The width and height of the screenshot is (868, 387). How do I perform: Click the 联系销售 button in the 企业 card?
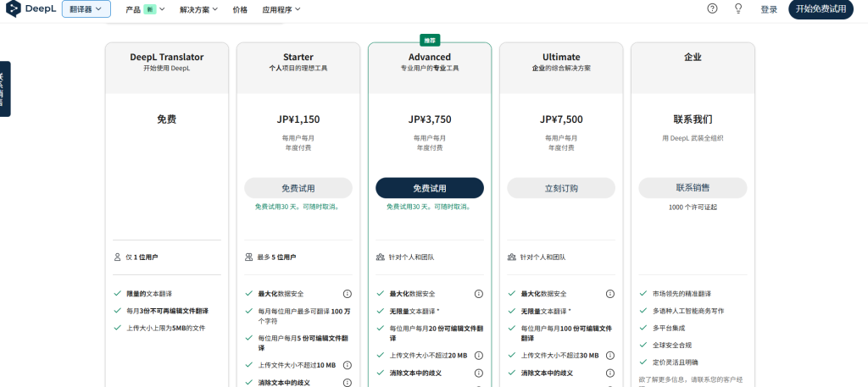pos(693,188)
